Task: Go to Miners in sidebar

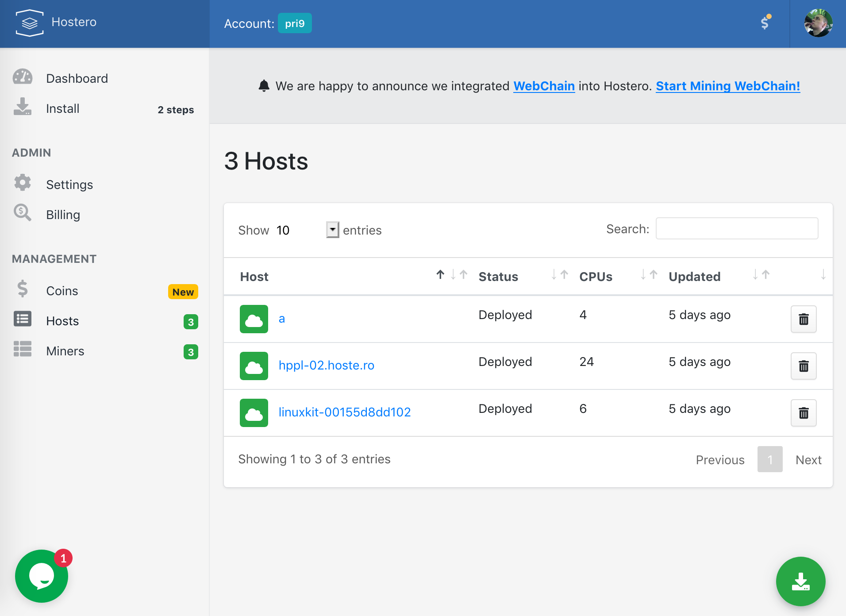Action: [x=65, y=351]
